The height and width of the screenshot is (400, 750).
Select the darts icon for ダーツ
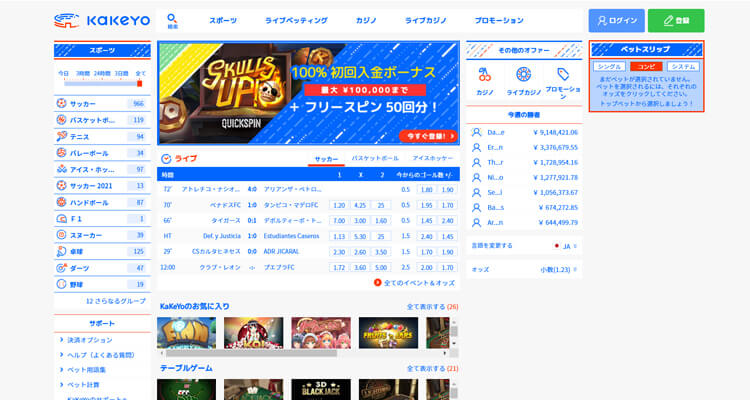[x=61, y=268]
